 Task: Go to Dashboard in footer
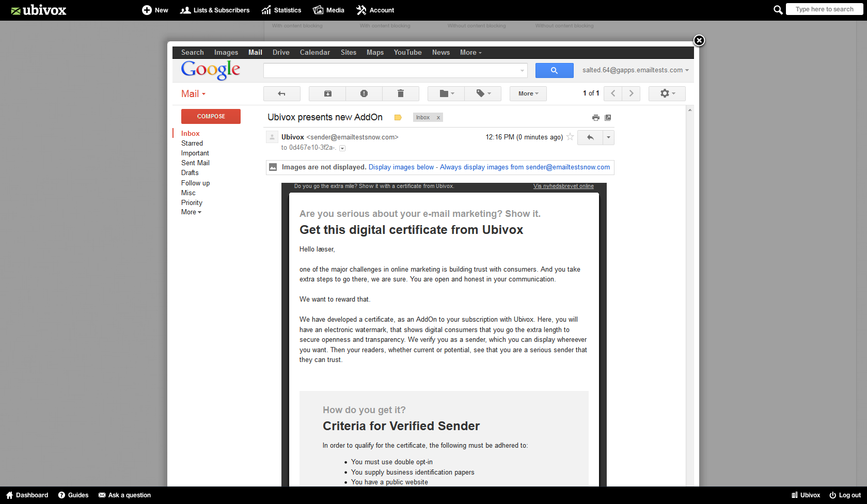click(27, 495)
